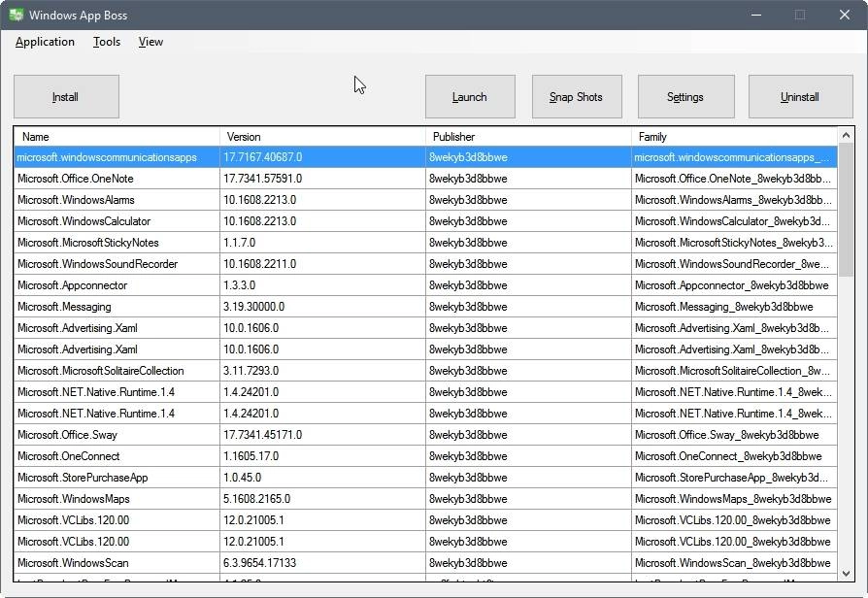Viewport: 868px width, 598px height.
Task: Click the Install button
Action: (66, 97)
